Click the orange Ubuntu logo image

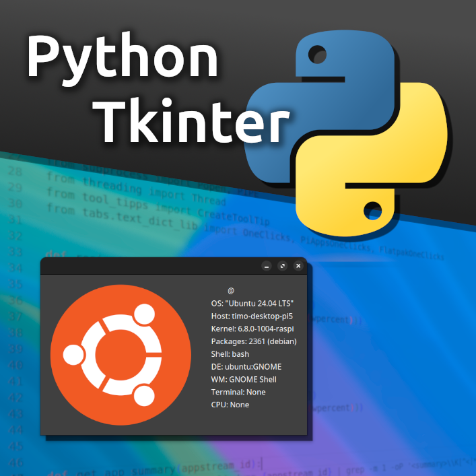(x=121, y=355)
